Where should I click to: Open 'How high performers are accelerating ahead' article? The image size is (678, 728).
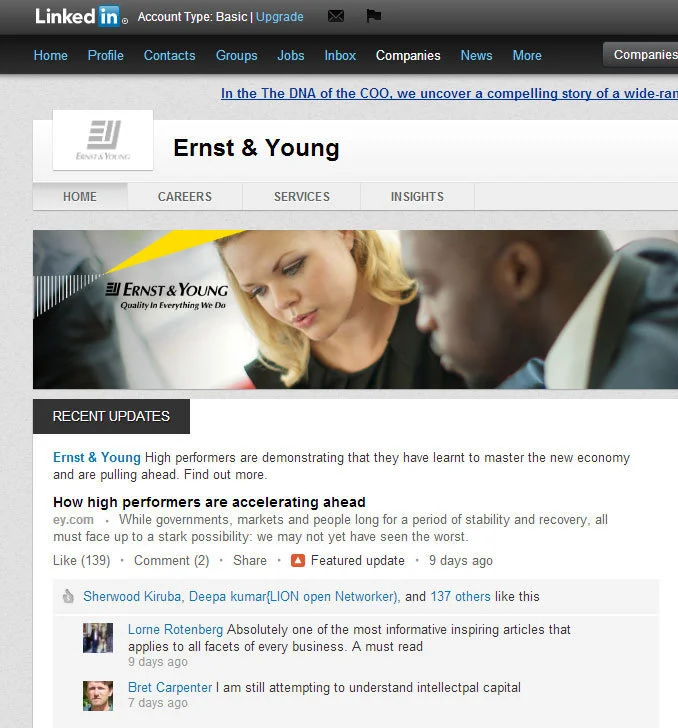click(x=209, y=502)
